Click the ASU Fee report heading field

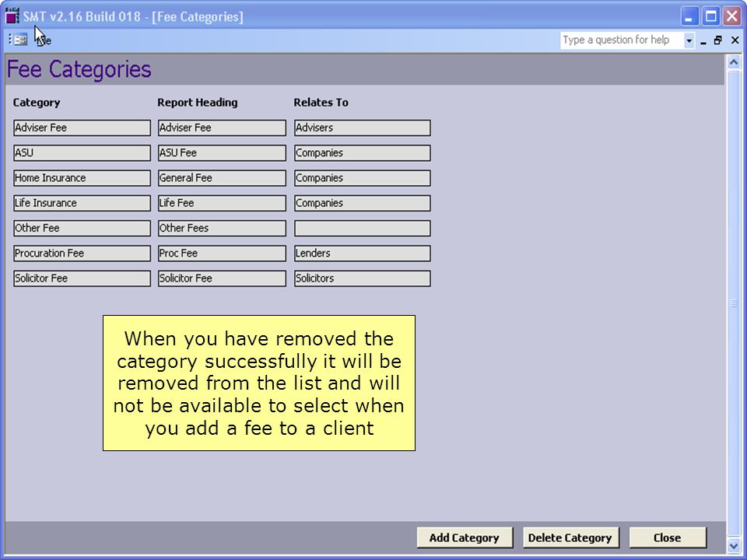tap(222, 153)
